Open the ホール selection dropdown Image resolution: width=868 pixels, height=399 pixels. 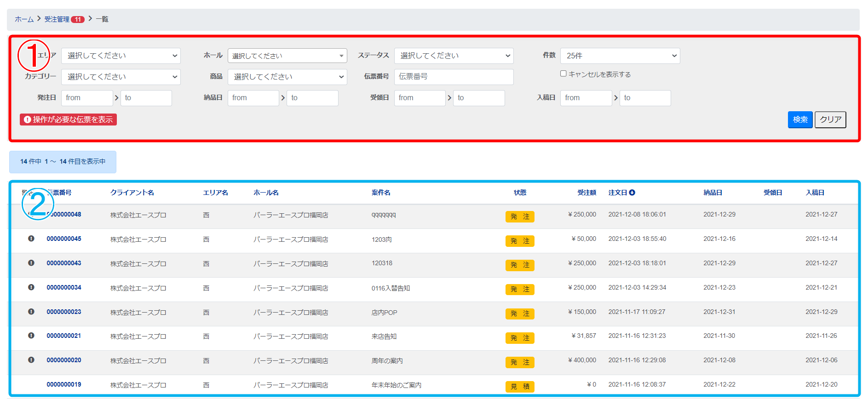click(287, 56)
